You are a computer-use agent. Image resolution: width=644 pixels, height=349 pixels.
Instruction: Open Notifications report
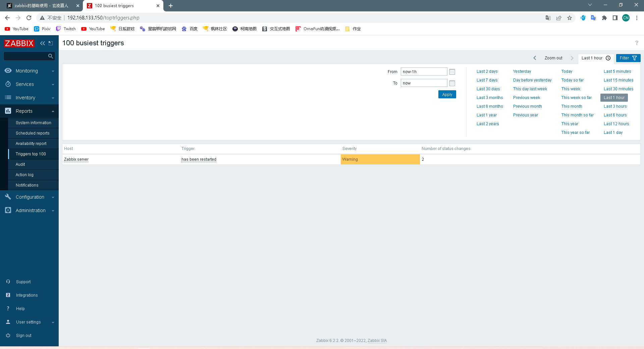33,185
